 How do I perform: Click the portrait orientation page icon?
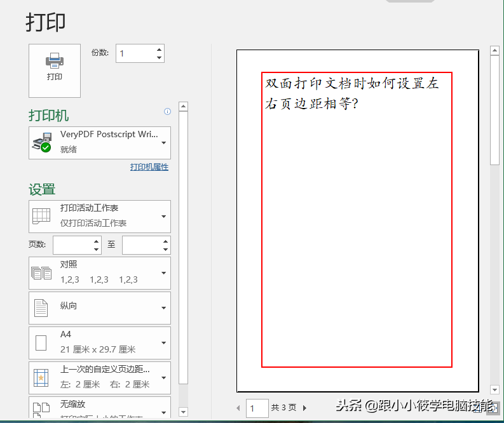pyautogui.click(x=41, y=308)
